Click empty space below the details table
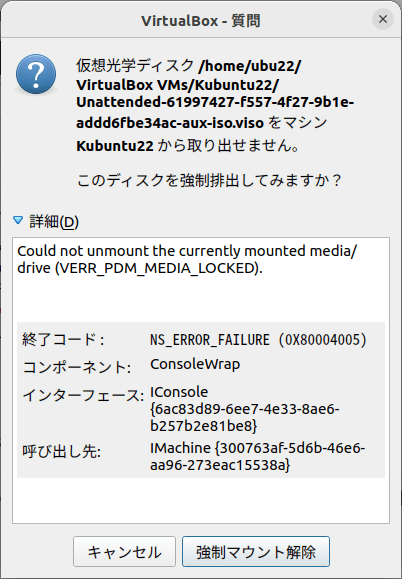The width and height of the screenshot is (402, 579). pos(201,500)
